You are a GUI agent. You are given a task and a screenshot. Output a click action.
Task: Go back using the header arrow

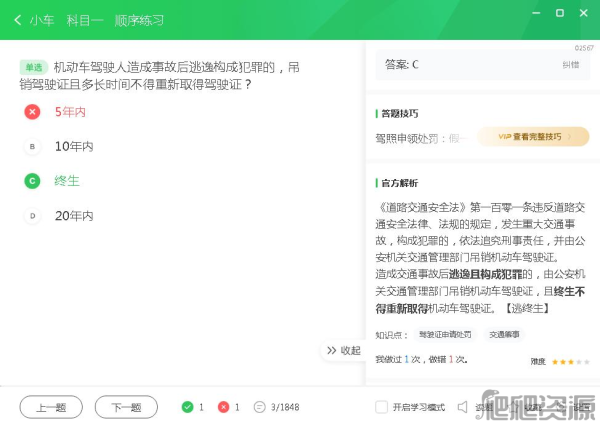point(18,20)
